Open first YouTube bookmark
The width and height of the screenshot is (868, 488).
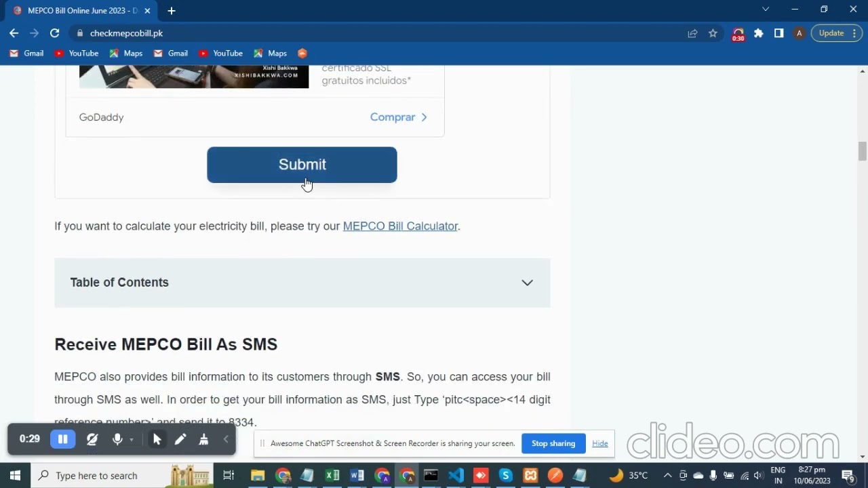(77, 53)
